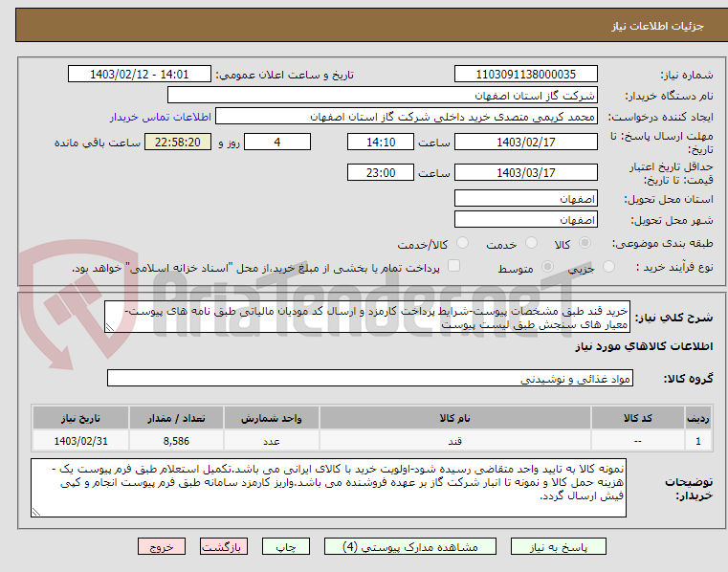
Task: Click the resize handle of شرح کلی نیاز box
Action: click(110, 328)
